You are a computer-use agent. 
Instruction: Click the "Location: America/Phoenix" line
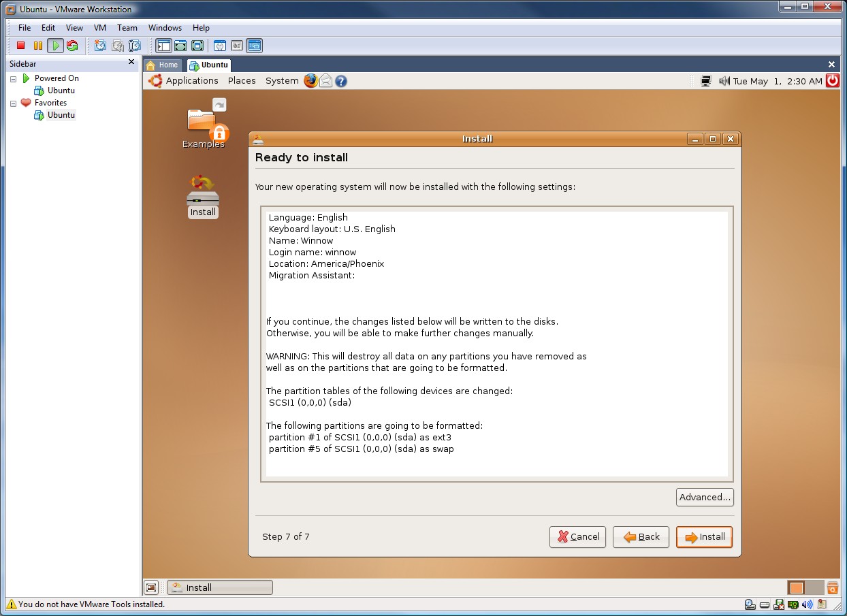326,263
